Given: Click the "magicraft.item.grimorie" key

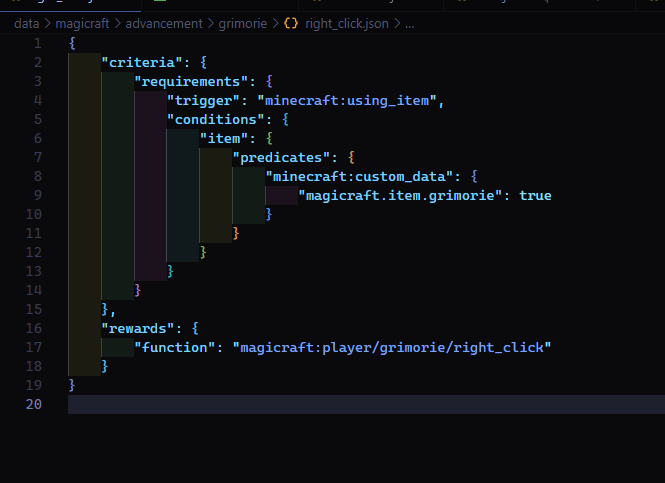Looking at the screenshot, I should 400,195.
